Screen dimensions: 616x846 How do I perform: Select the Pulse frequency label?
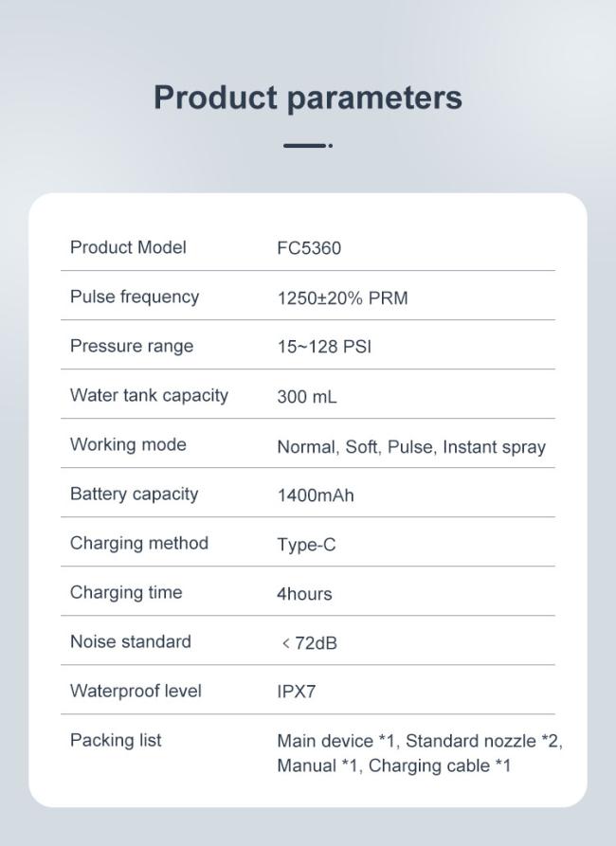coord(135,297)
